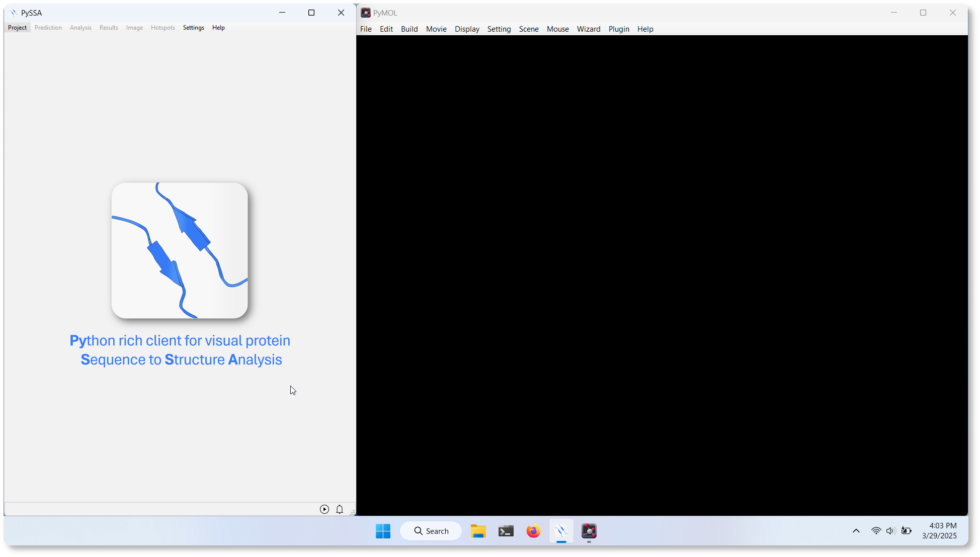Open notifications bell in PySSA status bar

click(x=340, y=509)
